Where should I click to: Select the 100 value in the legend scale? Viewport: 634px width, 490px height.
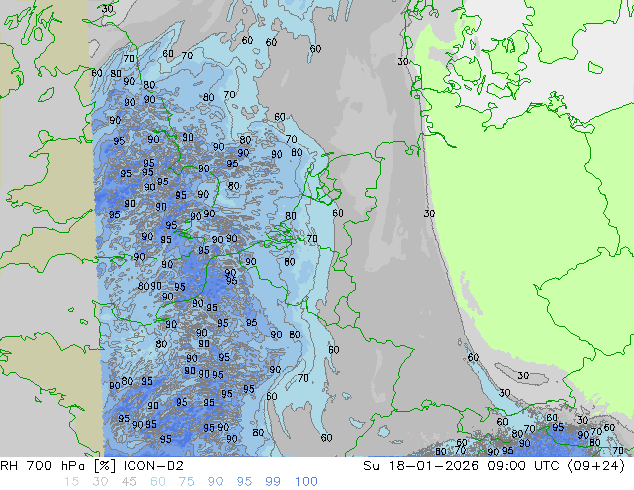(x=306, y=482)
